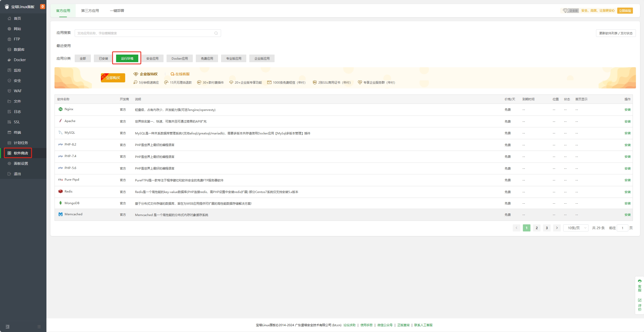
Task: Click the Redis cube icon
Action: [60, 191]
